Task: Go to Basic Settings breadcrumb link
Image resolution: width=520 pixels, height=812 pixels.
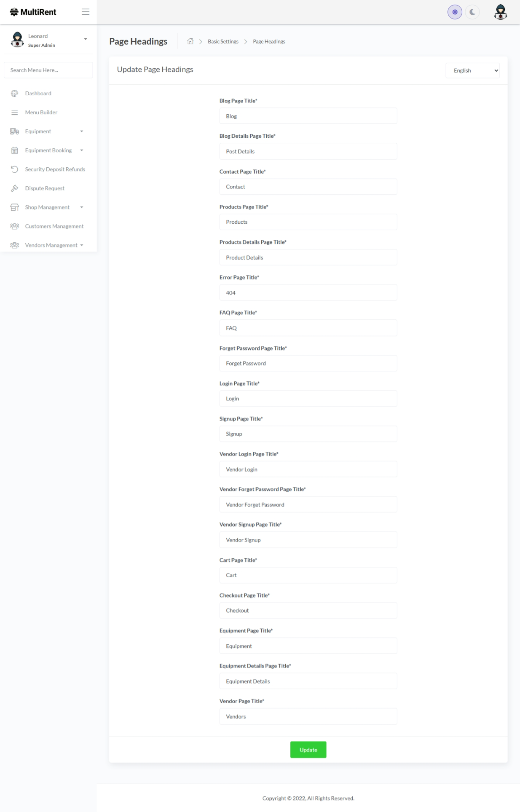Action: pos(223,42)
